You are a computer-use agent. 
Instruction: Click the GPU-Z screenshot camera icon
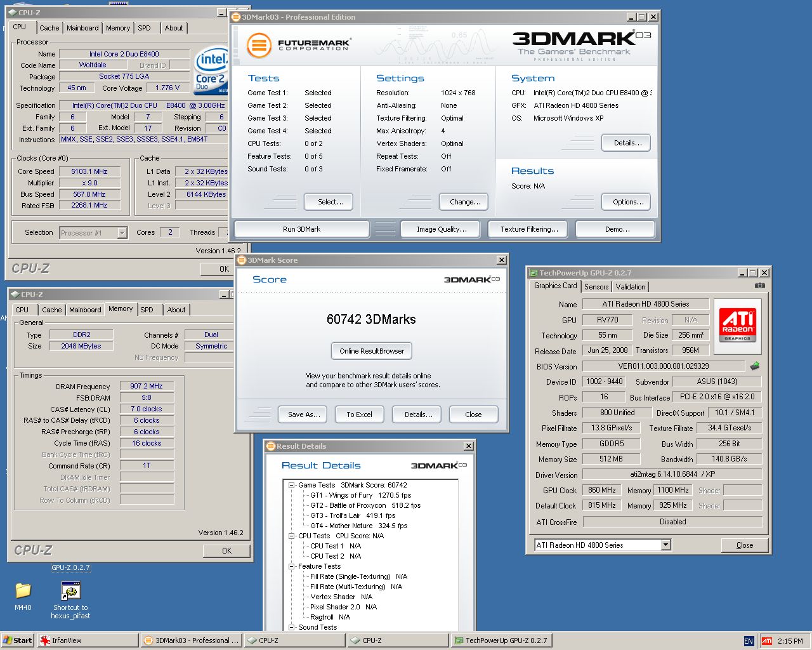point(759,286)
